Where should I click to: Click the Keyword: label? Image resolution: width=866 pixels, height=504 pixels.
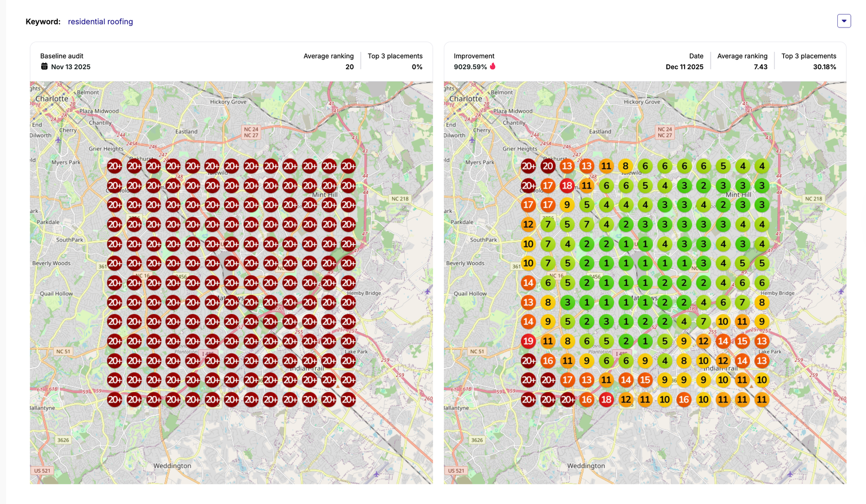pos(43,22)
